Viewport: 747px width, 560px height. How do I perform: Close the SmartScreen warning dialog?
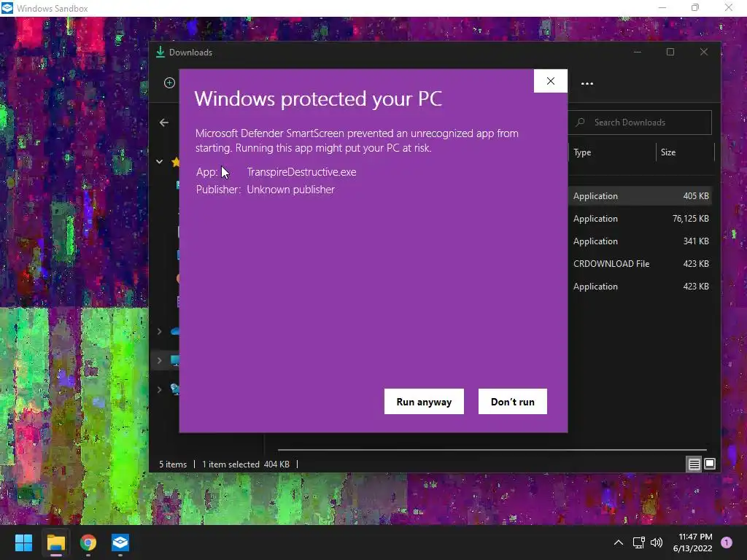551,81
